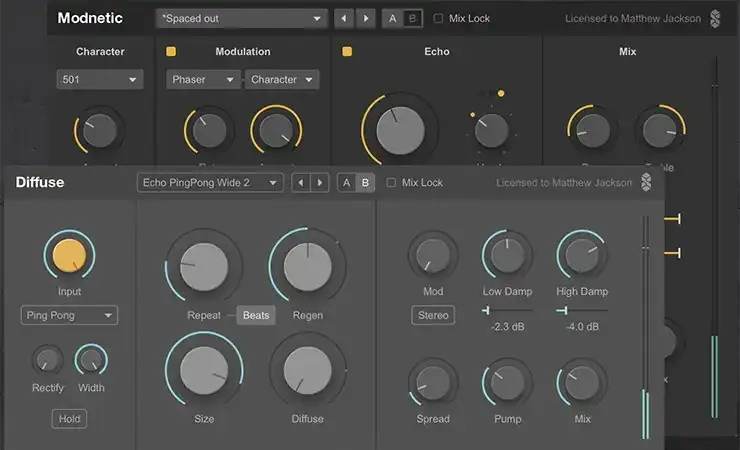Screen dimensions: 740x450
Task: Click the Width knob
Action: tap(91, 360)
